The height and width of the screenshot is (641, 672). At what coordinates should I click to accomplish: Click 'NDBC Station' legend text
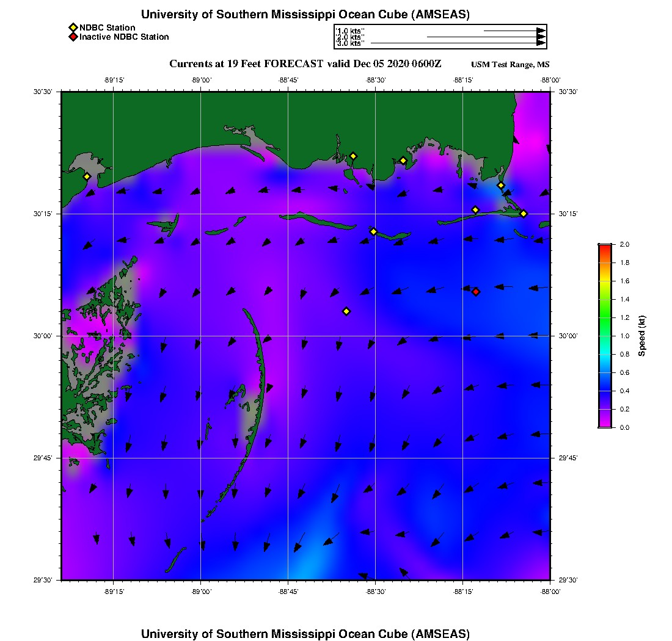(108, 27)
